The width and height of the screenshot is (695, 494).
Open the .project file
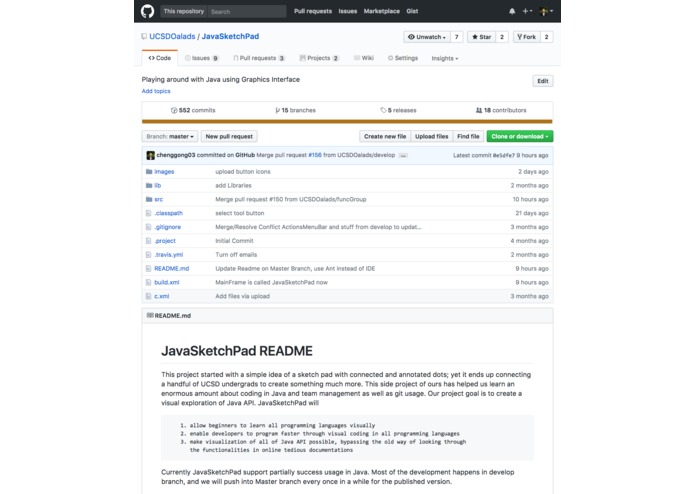coord(165,241)
